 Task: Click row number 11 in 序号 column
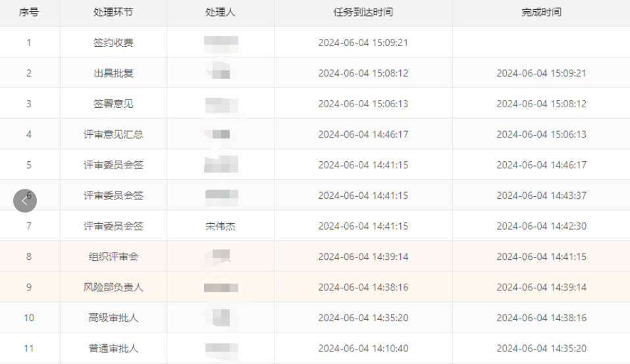tap(29, 348)
